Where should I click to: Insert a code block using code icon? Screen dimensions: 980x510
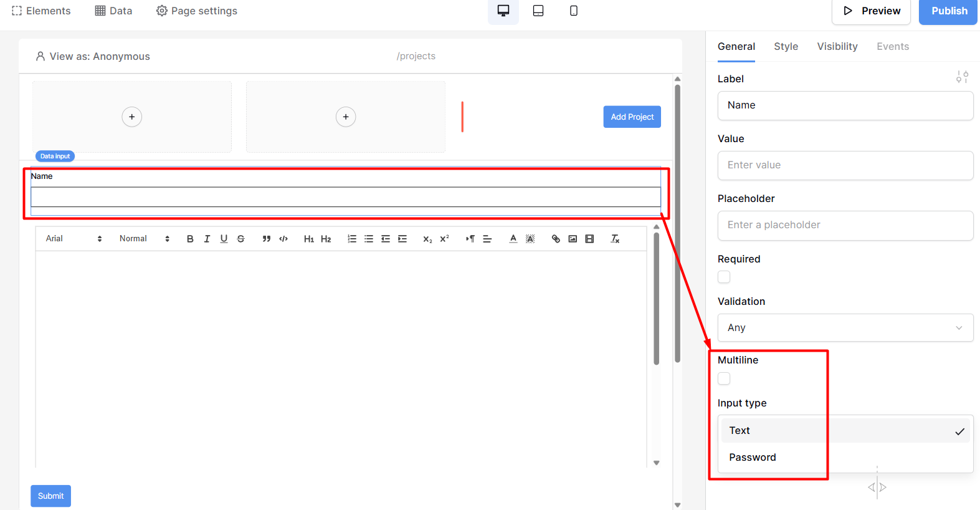pyautogui.click(x=283, y=239)
